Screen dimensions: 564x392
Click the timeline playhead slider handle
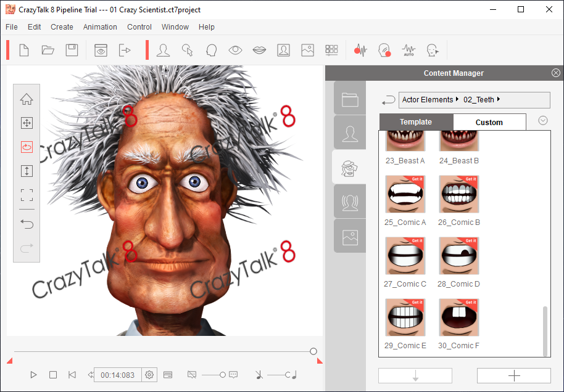tap(313, 351)
